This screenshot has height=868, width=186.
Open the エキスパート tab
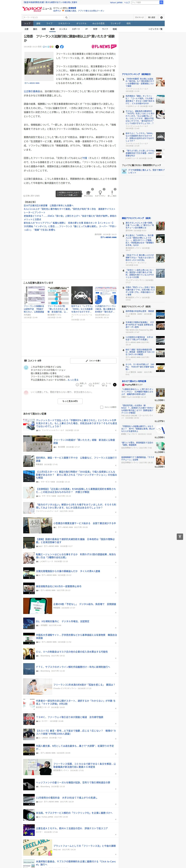pos(64,24)
